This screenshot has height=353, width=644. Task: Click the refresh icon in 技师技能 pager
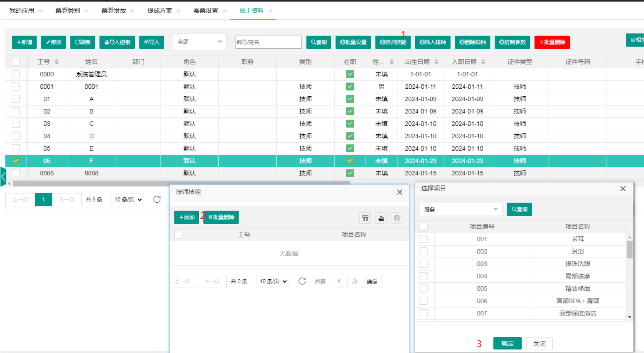302,281
